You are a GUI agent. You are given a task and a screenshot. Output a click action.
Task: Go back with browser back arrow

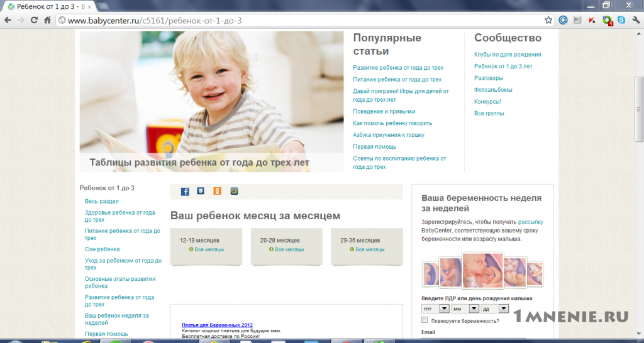[8, 20]
